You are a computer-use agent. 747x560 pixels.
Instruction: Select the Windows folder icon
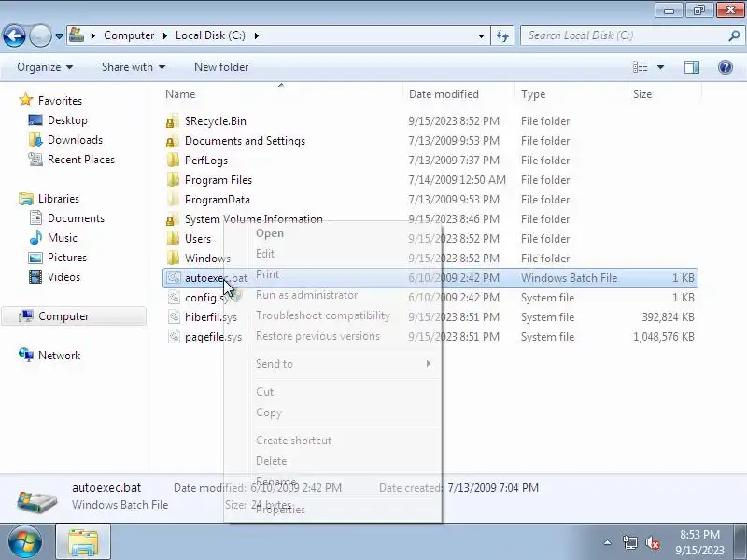point(173,258)
